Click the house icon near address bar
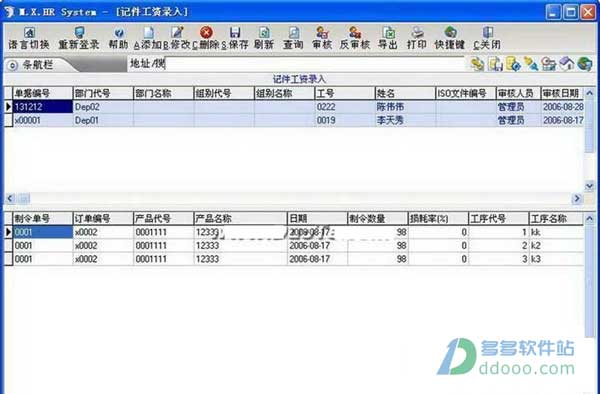Viewport: 600px width, 394px height. (x=566, y=64)
